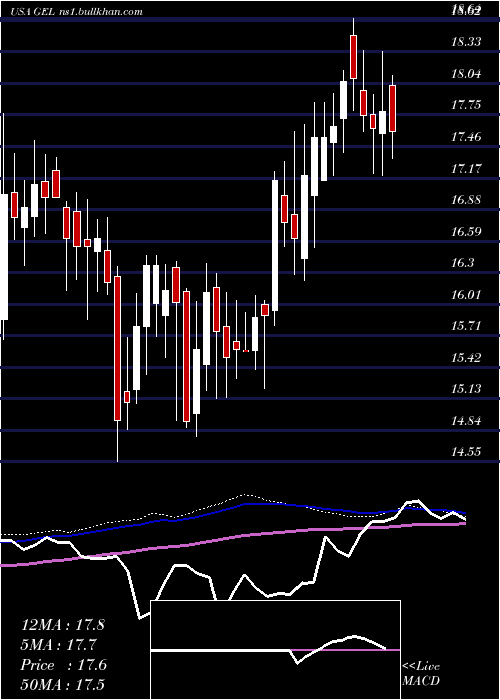Click the 16.01 price axis label
This screenshot has height=700, width=500.
[466, 294]
